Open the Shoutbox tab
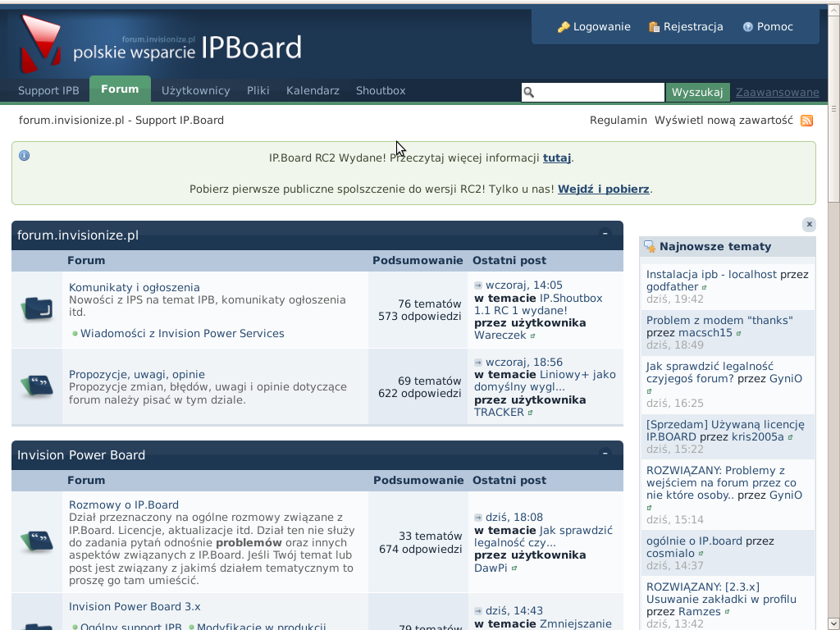The image size is (840, 630). point(381,91)
